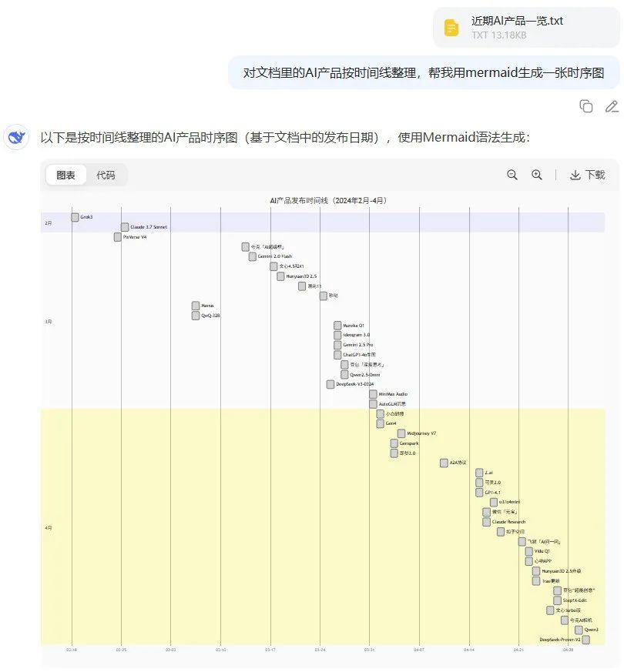The image size is (624, 672).
Task: Select the Midjourney V7 milestone marker
Action: (401, 433)
